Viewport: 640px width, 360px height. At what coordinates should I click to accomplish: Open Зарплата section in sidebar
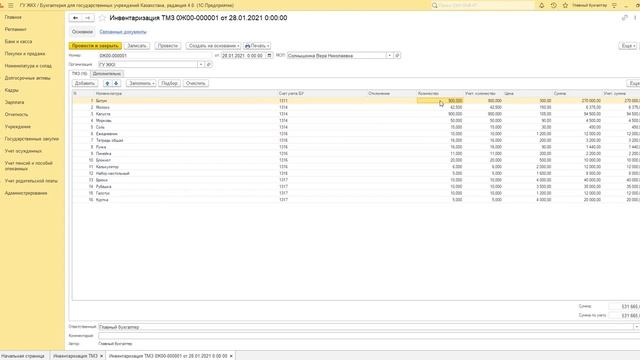[14, 102]
